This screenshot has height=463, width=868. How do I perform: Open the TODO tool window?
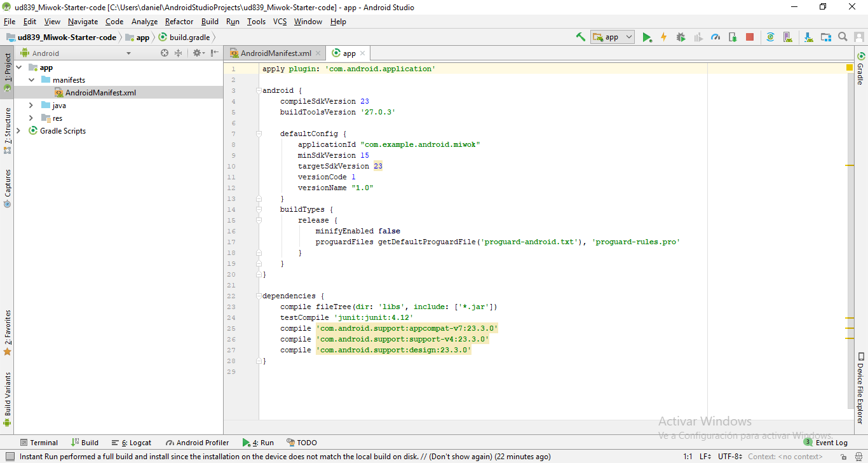click(x=302, y=443)
